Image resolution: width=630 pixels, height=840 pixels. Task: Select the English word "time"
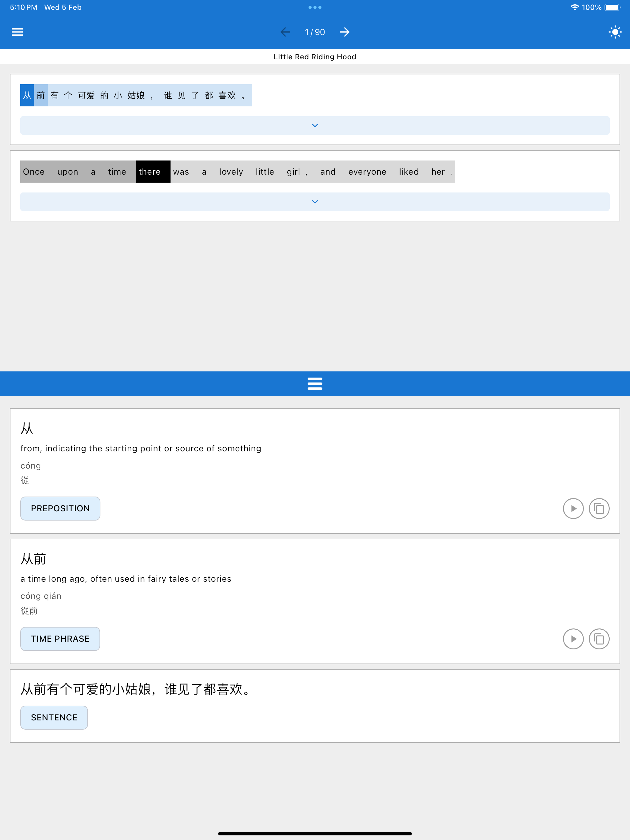117,172
